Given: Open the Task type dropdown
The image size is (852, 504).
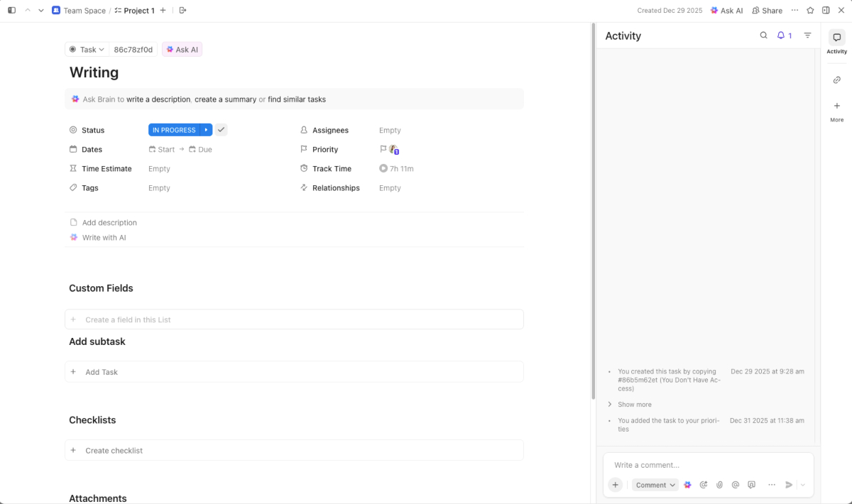Looking at the screenshot, I should pyautogui.click(x=87, y=49).
